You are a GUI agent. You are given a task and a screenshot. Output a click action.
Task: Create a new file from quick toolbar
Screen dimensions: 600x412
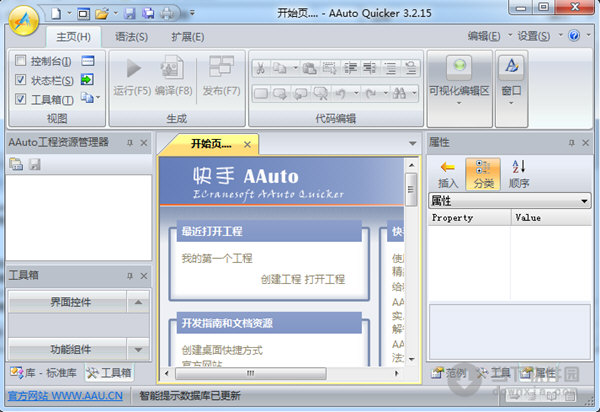pyautogui.click(x=56, y=14)
